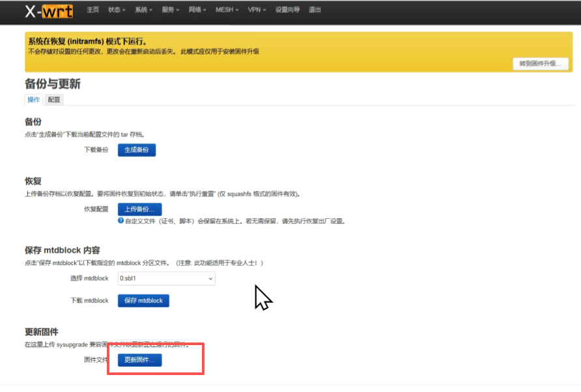Image resolution: width=581 pixels, height=392 pixels.
Task: Open the VPN dropdown menu
Action: (255, 10)
